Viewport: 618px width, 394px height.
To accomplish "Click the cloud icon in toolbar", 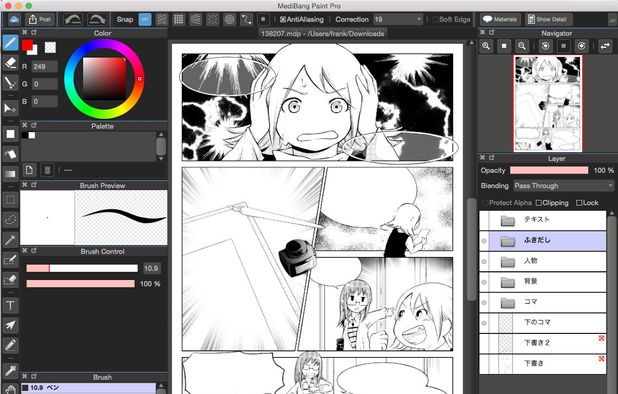I will coord(14,19).
